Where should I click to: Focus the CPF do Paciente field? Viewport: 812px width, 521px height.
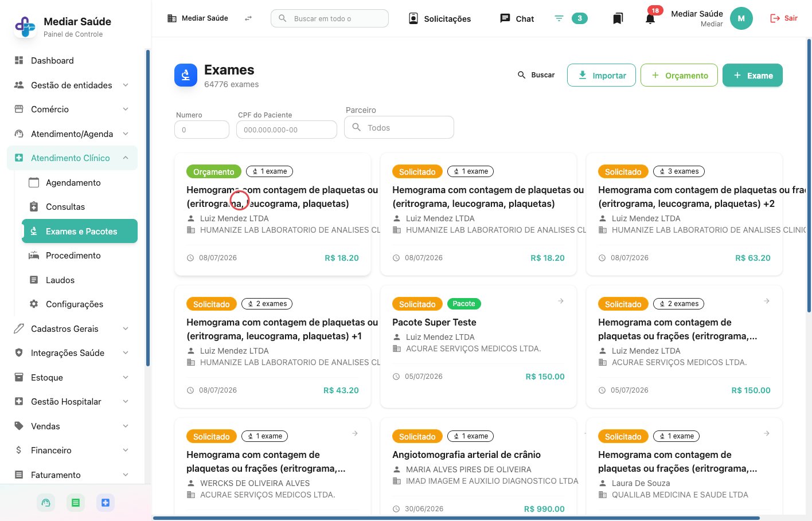(x=287, y=130)
